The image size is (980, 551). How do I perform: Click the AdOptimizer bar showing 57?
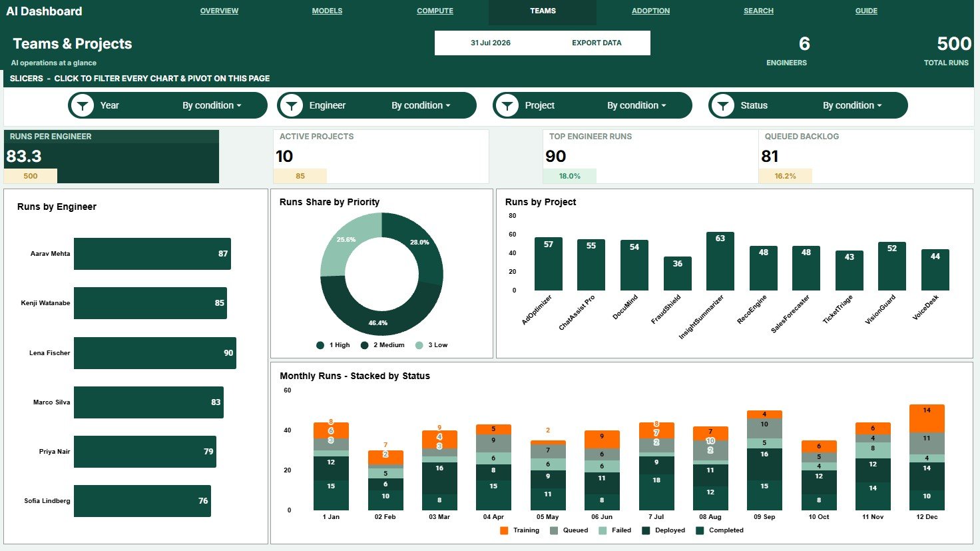(548, 264)
